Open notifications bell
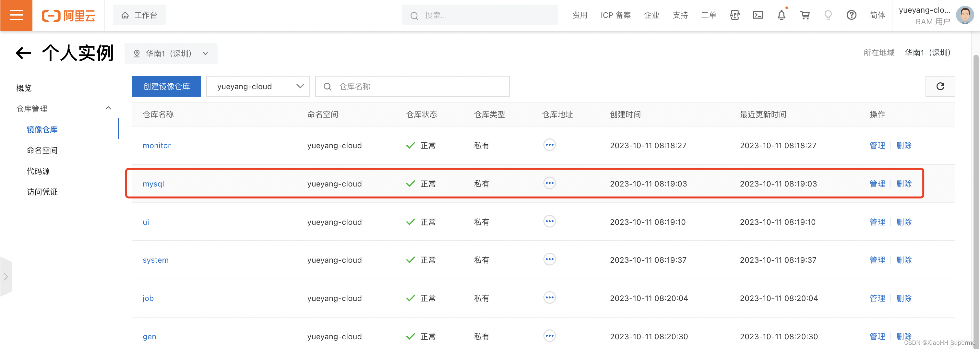The width and height of the screenshot is (980, 349). click(x=782, y=15)
